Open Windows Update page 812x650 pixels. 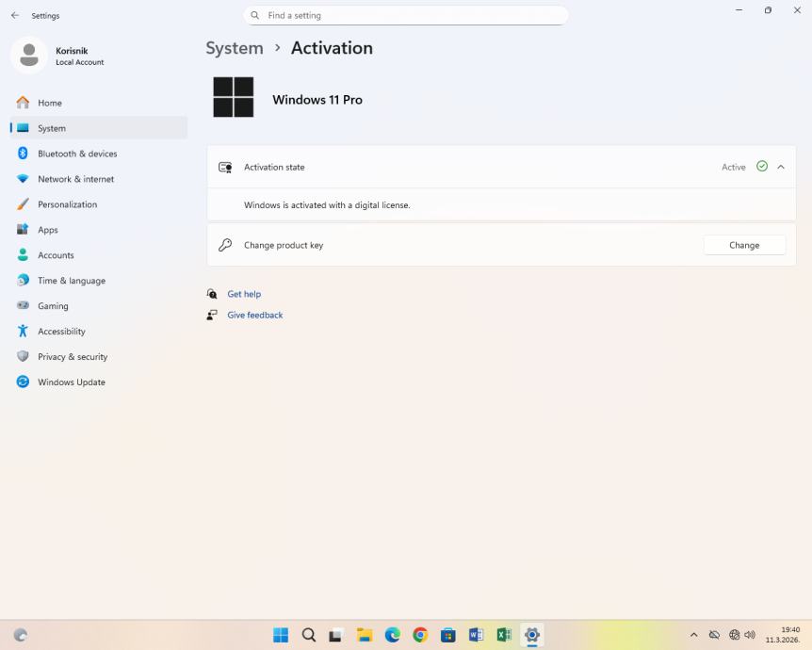pos(98,382)
